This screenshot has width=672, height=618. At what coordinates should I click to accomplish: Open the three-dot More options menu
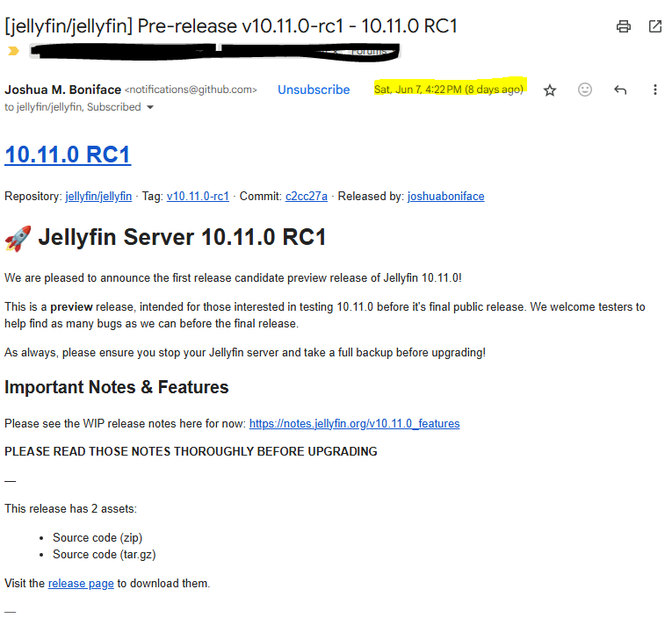(655, 90)
